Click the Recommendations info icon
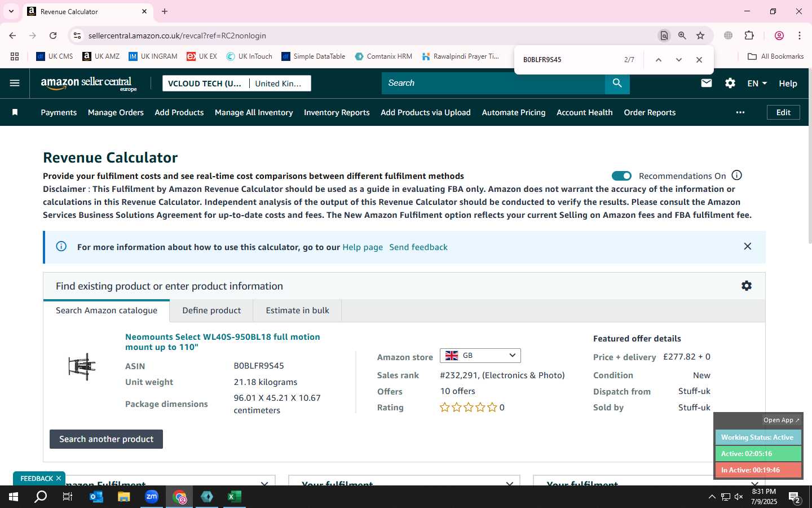This screenshot has width=812, height=508. [x=736, y=176]
